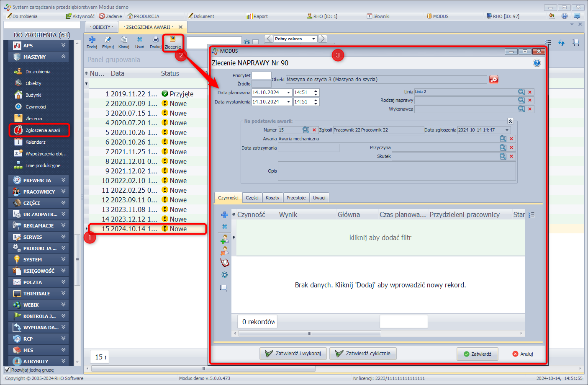Image resolution: width=588 pixels, height=385 pixels.
Task: Click the Zatwierdź i wykonaj button
Action: tap(293, 354)
